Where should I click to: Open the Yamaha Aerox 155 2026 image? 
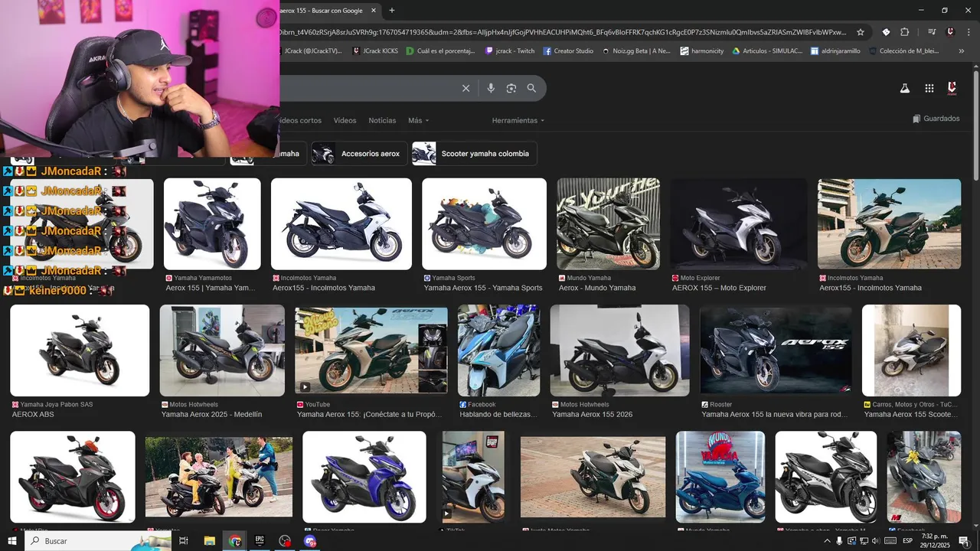619,350
